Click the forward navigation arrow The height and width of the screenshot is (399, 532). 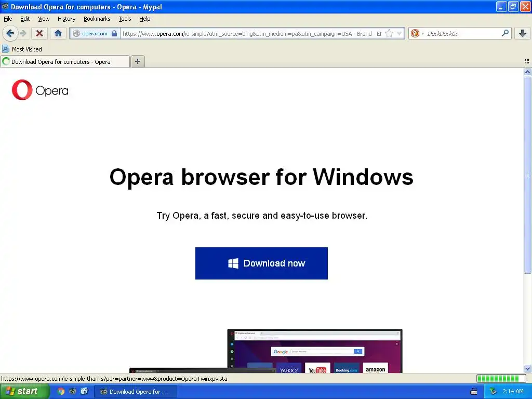click(x=23, y=33)
